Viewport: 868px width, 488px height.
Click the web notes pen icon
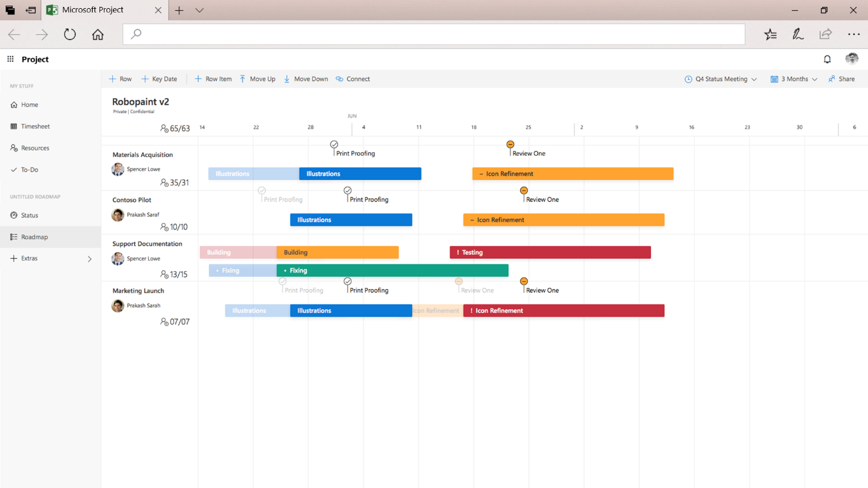tap(798, 34)
